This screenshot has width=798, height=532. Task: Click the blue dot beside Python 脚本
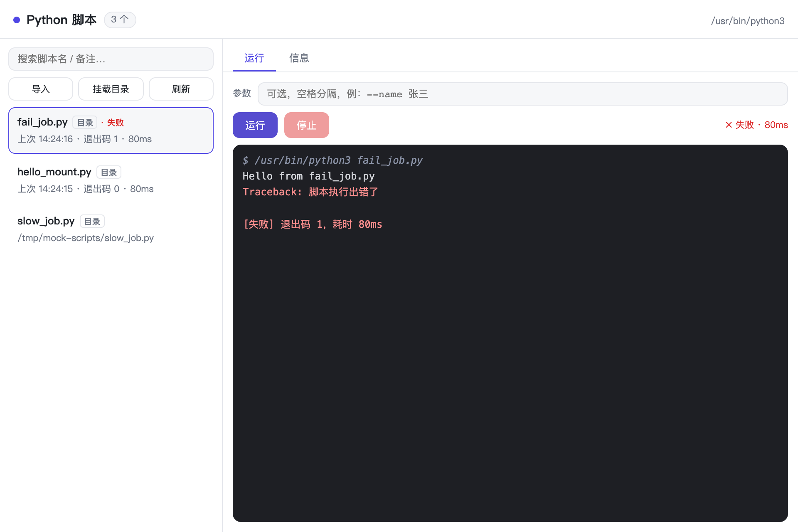17,20
